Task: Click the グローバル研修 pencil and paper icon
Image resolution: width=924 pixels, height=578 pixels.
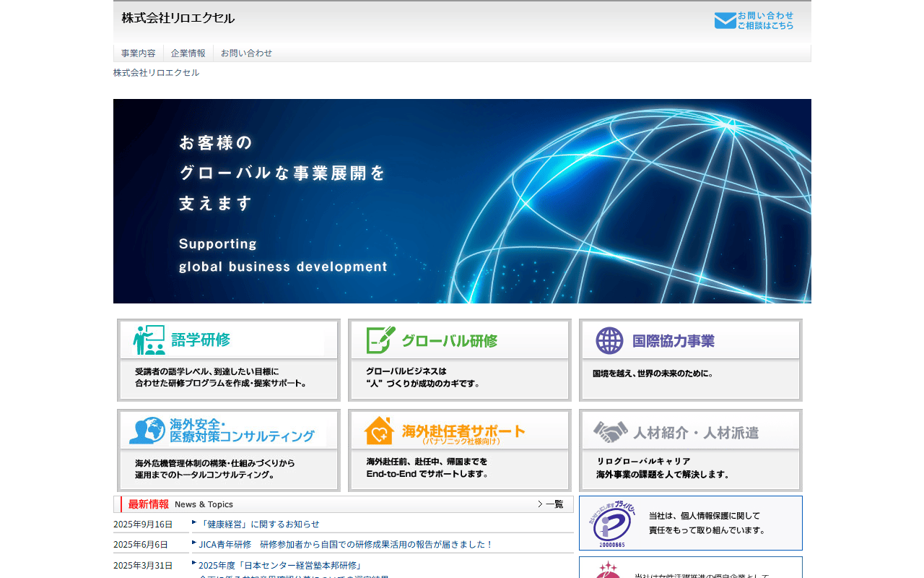Action: [x=380, y=340]
